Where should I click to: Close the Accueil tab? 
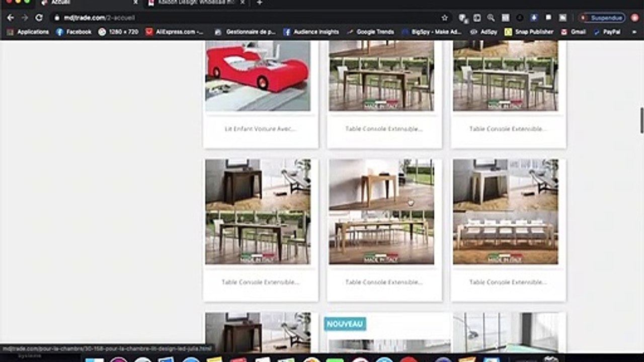pyautogui.click(x=135, y=3)
